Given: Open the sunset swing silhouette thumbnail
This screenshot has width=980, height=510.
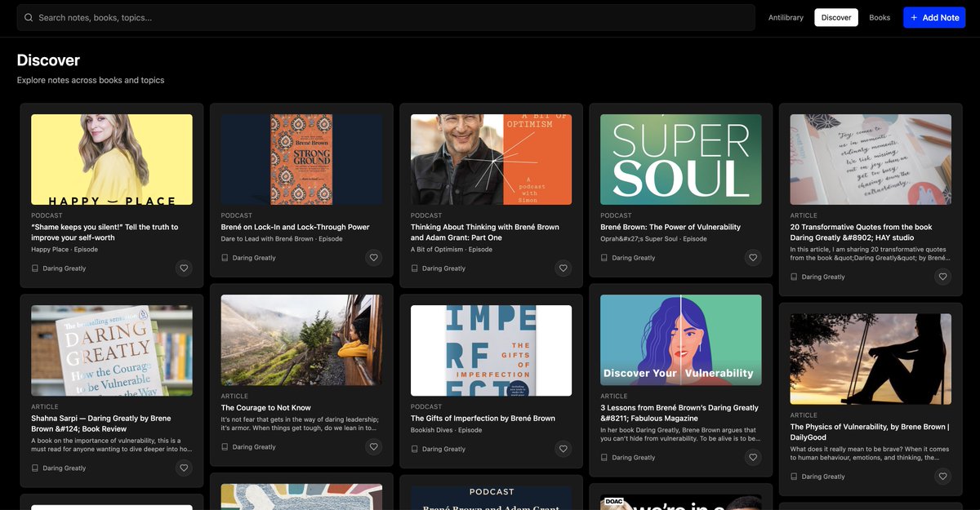Looking at the screenshot, I should click(871, 359).
